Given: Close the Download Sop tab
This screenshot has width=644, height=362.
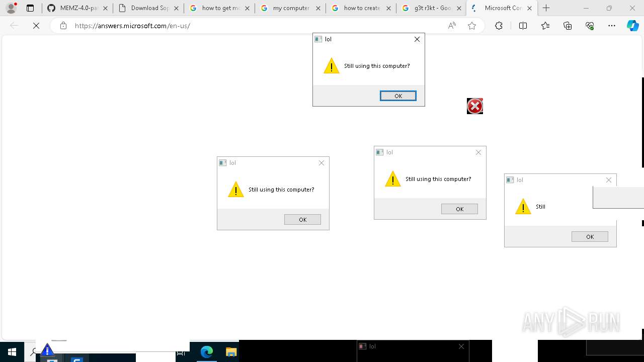Looking at the screenshot, I should point(176,8).
